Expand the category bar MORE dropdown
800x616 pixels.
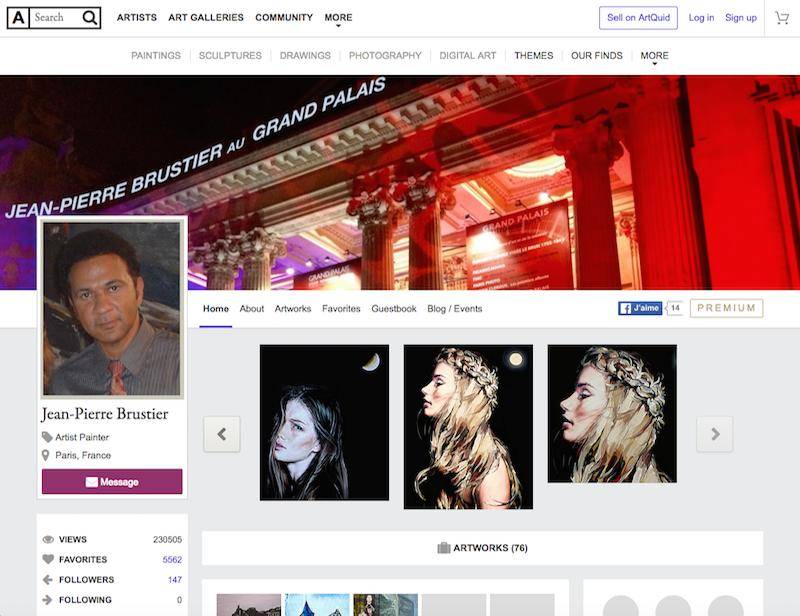point(654,56)
